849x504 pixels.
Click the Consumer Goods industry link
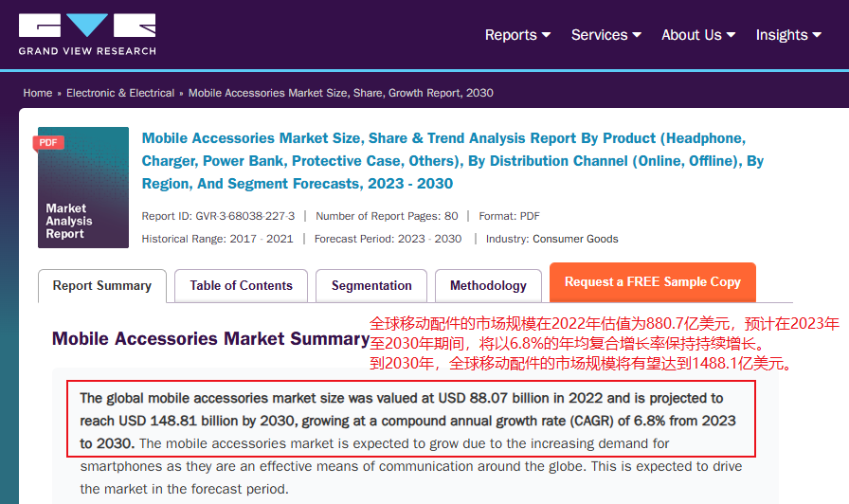[x=575, y=239]
